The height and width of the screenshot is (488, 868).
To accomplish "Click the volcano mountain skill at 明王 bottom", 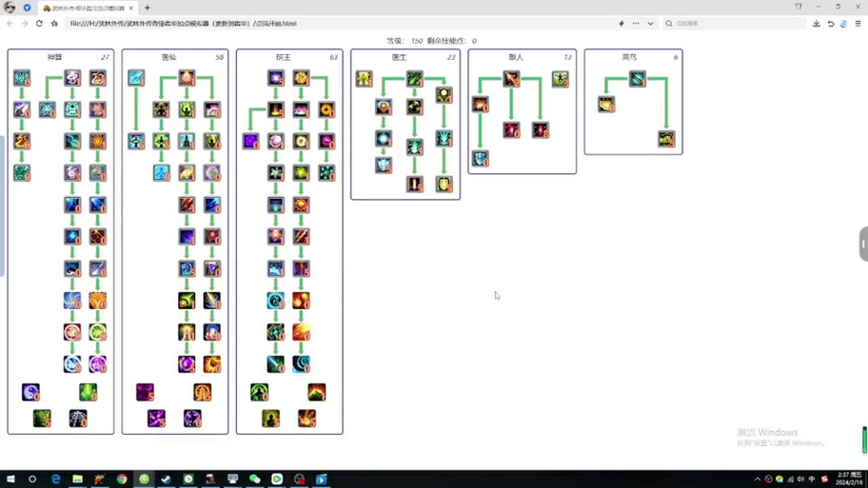I will coord(317,392).
